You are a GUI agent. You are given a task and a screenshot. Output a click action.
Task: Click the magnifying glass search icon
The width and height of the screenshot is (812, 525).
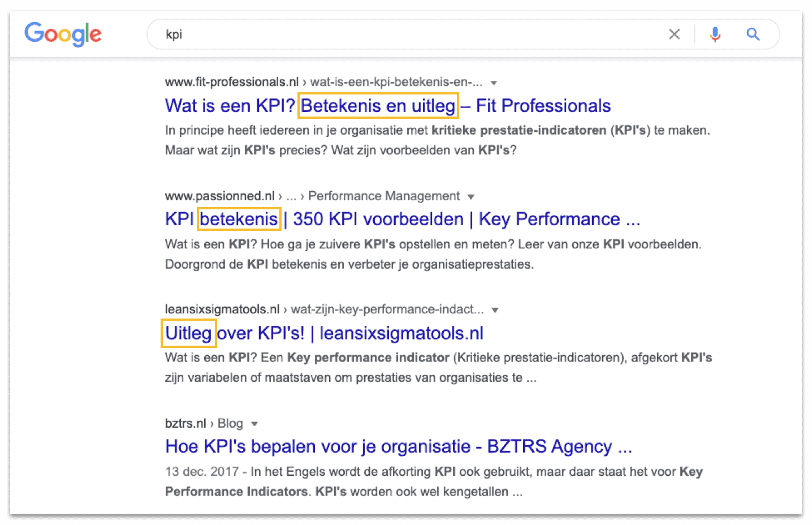click(753, 35)
